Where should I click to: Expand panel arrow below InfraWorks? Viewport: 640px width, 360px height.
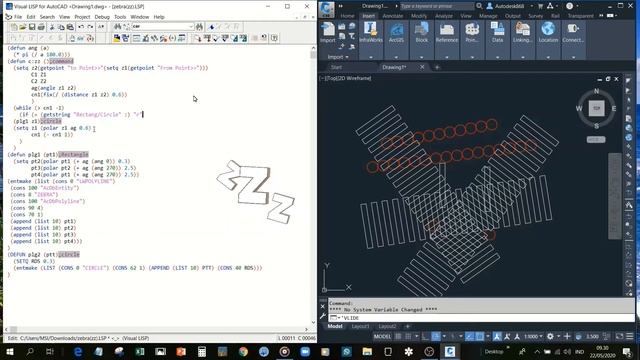click(x=371, y=57)
